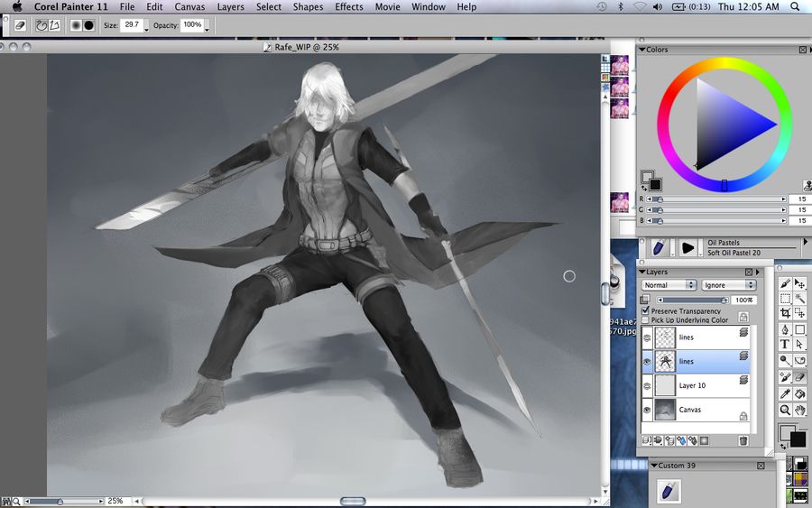Click the trash icon to delete the layer
812x508 pixels.
tap(743, 440)
